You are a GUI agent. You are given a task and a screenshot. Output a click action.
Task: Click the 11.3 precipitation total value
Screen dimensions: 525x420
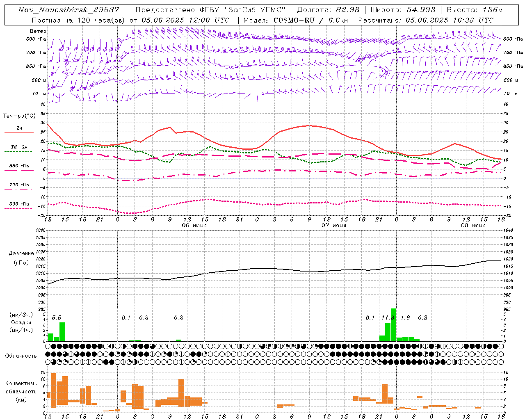(x=388, y=317)
